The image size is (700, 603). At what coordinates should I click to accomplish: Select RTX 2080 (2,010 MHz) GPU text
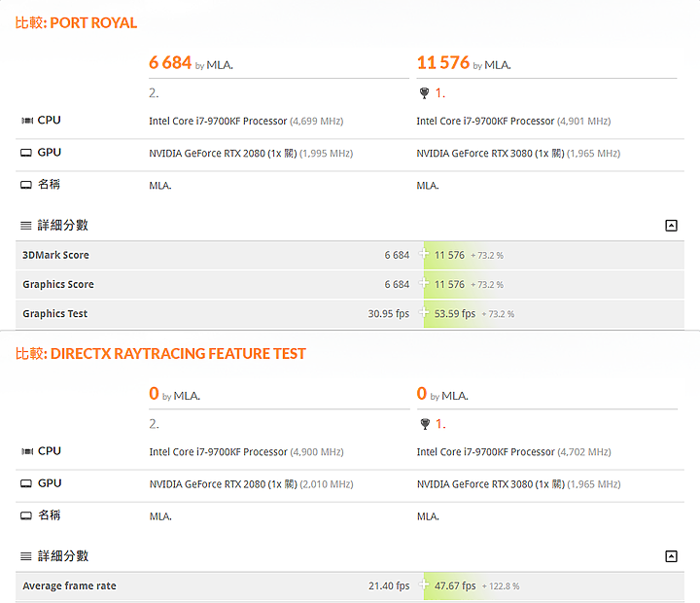pyautogui.click(x=252, y=484)
